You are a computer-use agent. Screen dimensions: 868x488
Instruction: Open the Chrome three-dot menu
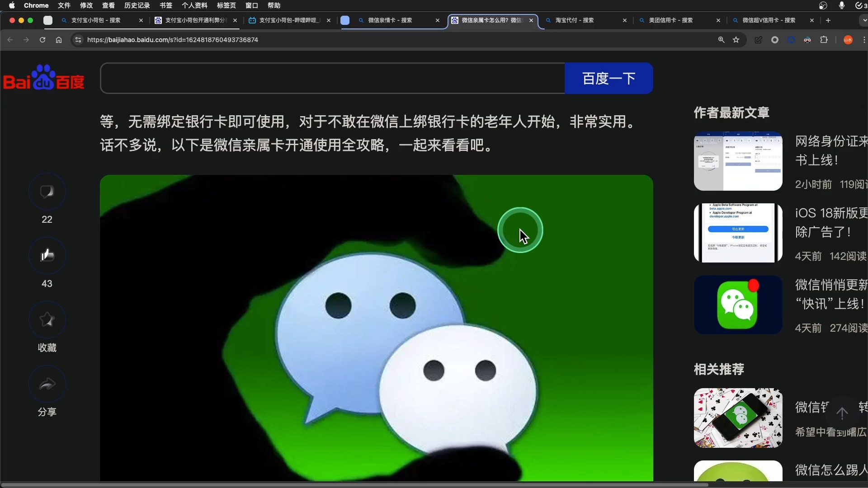[864, 40]
